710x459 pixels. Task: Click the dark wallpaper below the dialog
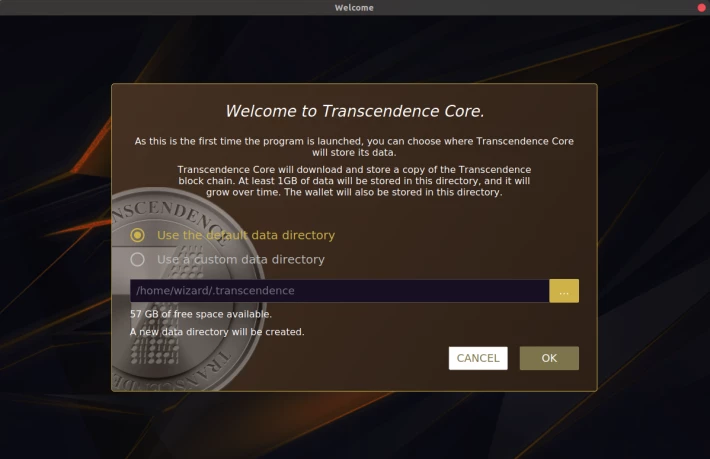point(354,426)
